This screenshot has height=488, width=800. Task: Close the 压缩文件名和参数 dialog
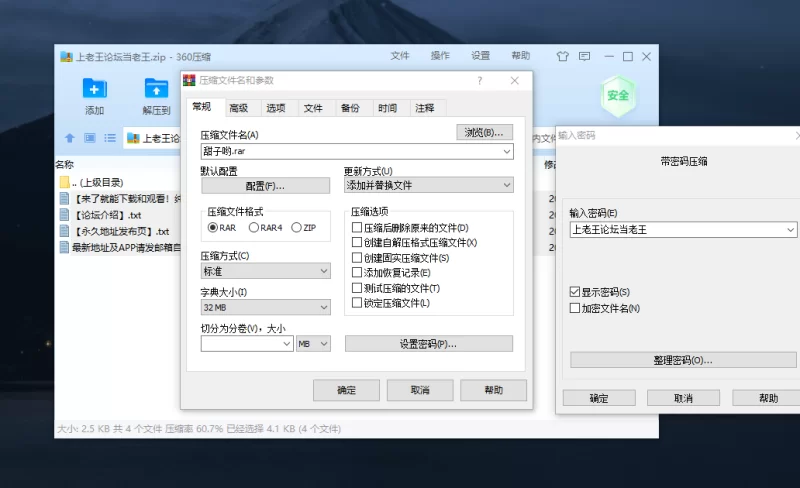[x=515, y=81]
